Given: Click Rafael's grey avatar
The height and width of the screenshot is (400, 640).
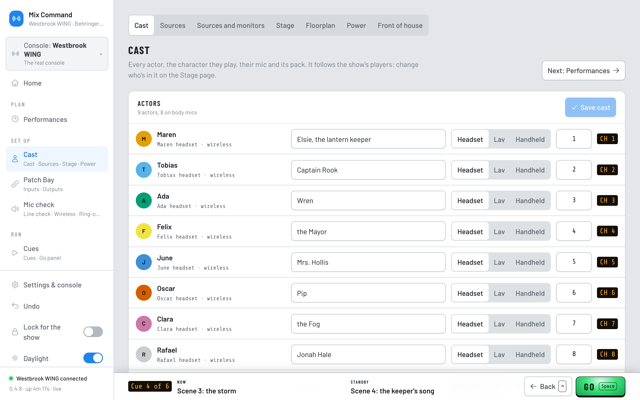Looking at the screenshot, I should (x=144, y=355).
